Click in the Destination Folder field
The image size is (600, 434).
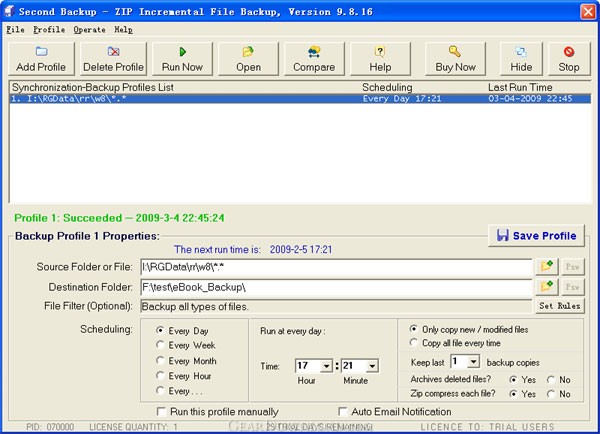coord(336,287)
